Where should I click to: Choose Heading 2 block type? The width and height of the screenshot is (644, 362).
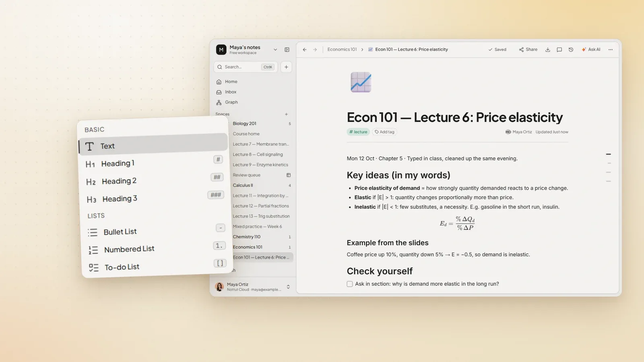155,179
